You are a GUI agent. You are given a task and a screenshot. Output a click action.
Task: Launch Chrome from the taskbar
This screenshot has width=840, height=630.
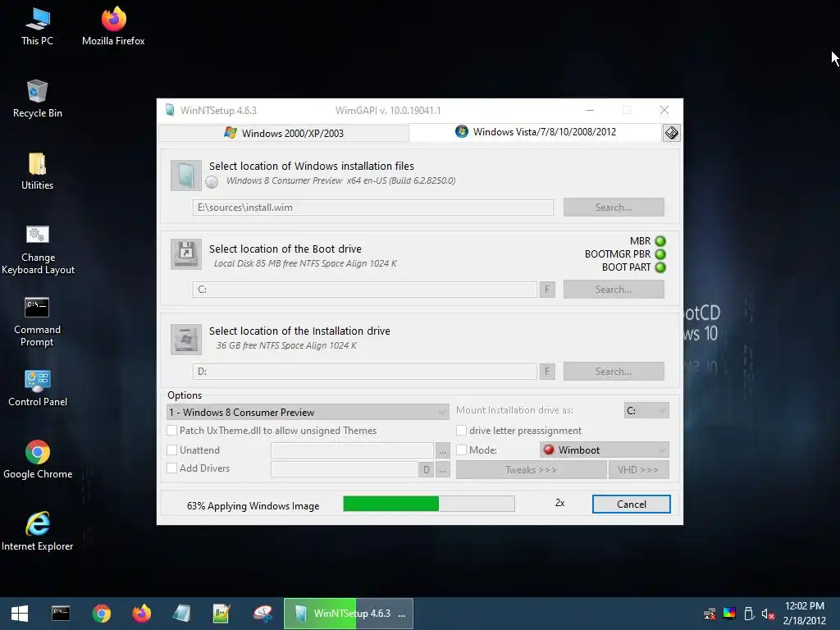[x=101, y=614]
